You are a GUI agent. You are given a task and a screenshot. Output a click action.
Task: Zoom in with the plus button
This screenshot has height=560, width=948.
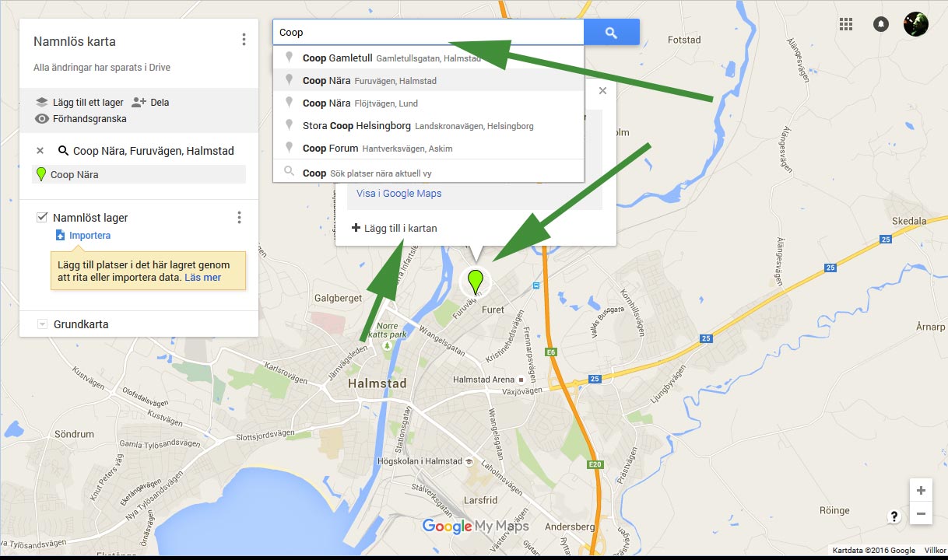pyautogui.click(x=921, y=491)
